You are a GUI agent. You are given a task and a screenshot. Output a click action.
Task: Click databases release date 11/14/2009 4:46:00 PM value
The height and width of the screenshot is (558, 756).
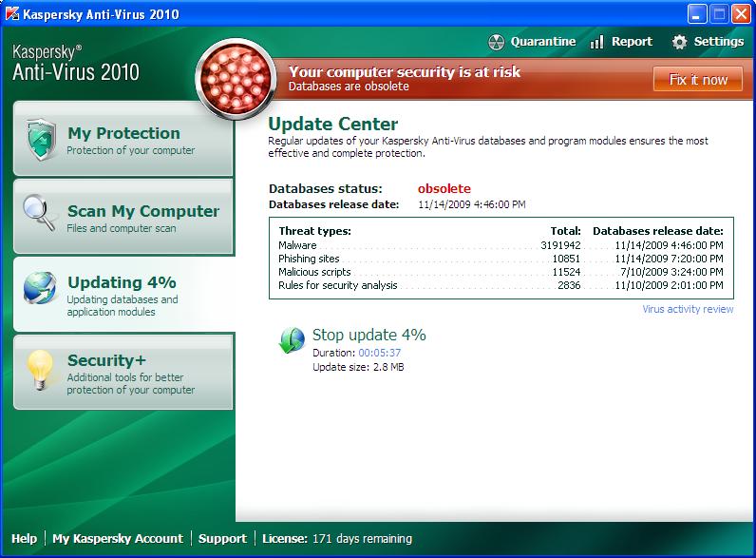471,204
